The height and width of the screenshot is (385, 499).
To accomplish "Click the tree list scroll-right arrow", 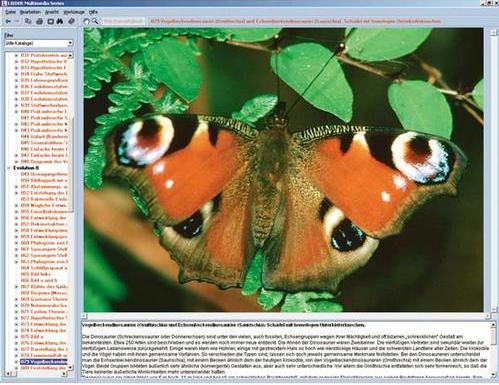I will pyautogui.click(x=65, y=374).
